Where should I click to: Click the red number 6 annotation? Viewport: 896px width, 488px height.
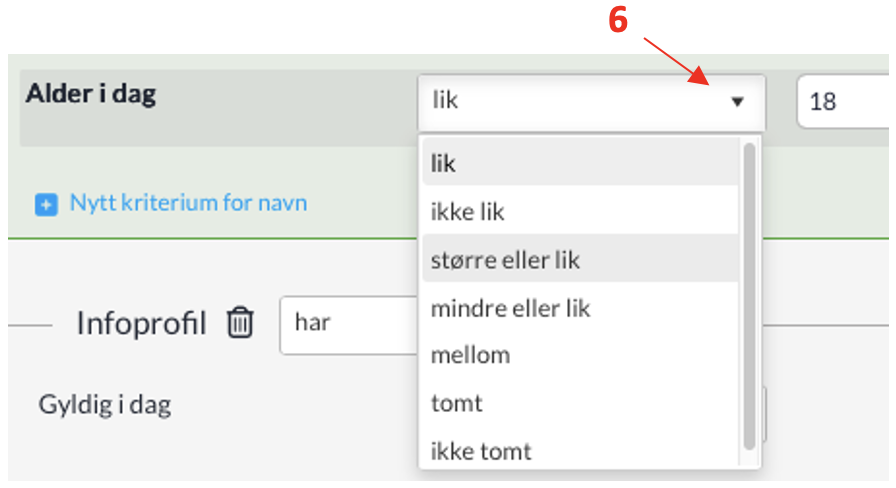click(619, 22)
